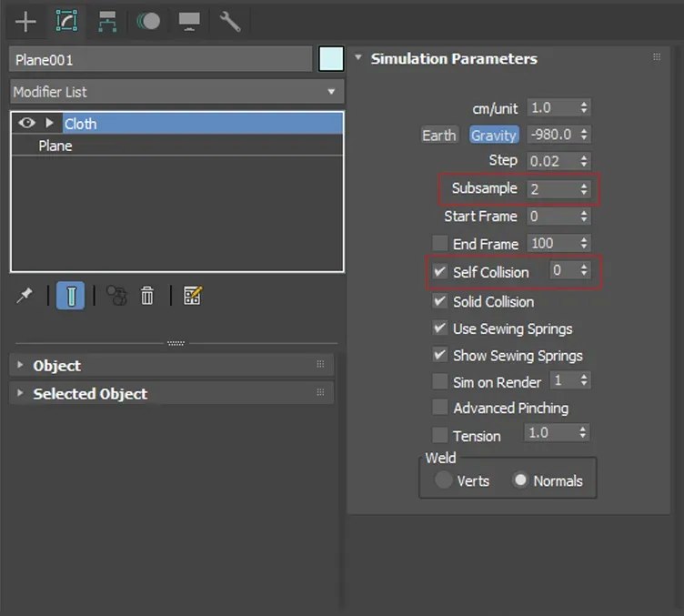Open Configure Modifier Sets icon

click(x=192, y=296)
